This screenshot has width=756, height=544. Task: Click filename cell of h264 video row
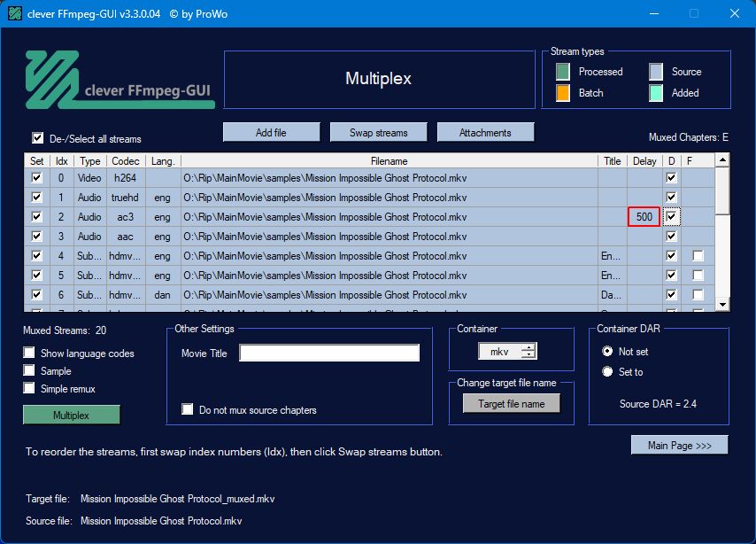[390, 178]
